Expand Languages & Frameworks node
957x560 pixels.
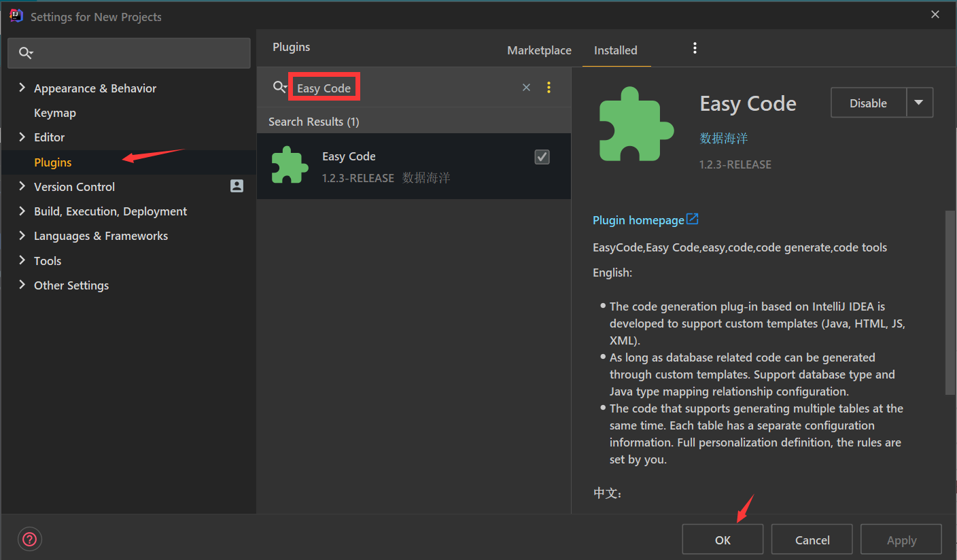click(x=22, y=235)
